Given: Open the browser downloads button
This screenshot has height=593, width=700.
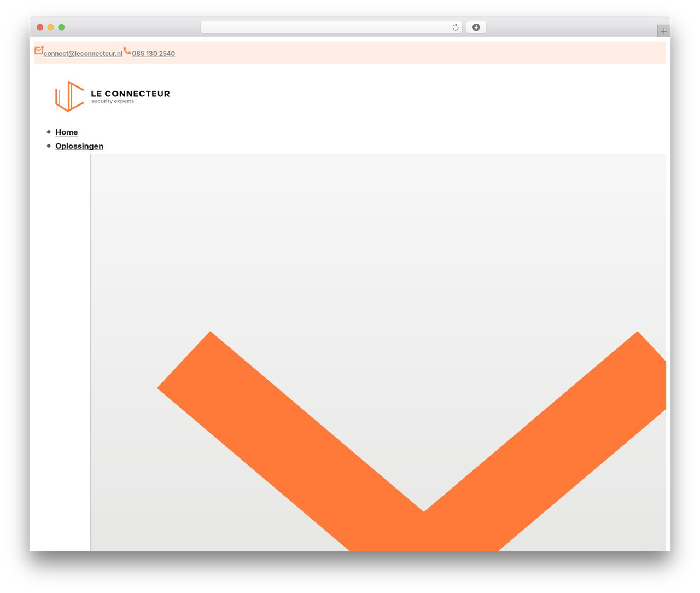Looking at the screenshot, I should 476,27.
